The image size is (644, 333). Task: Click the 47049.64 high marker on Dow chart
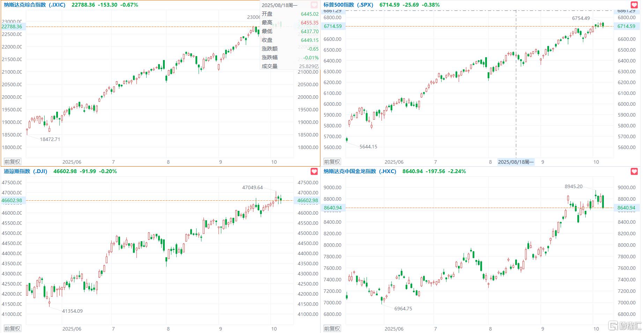(x=252, y=187)
